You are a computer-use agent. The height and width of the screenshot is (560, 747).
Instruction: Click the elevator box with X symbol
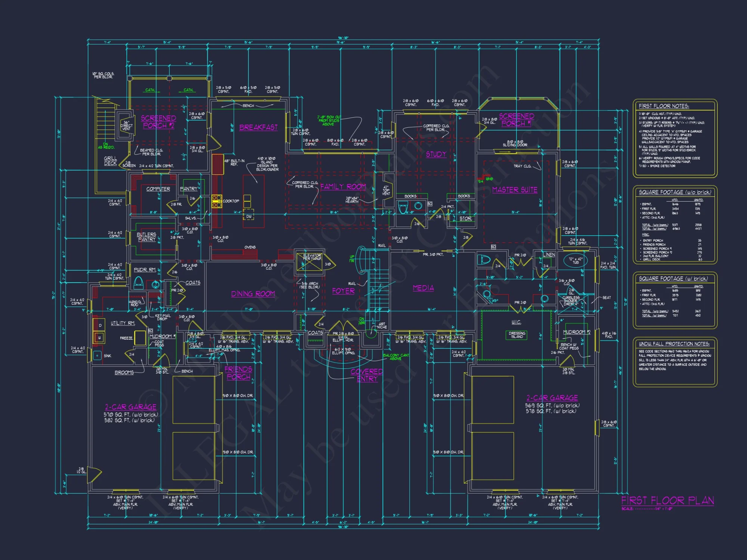(x=310, y=262)
